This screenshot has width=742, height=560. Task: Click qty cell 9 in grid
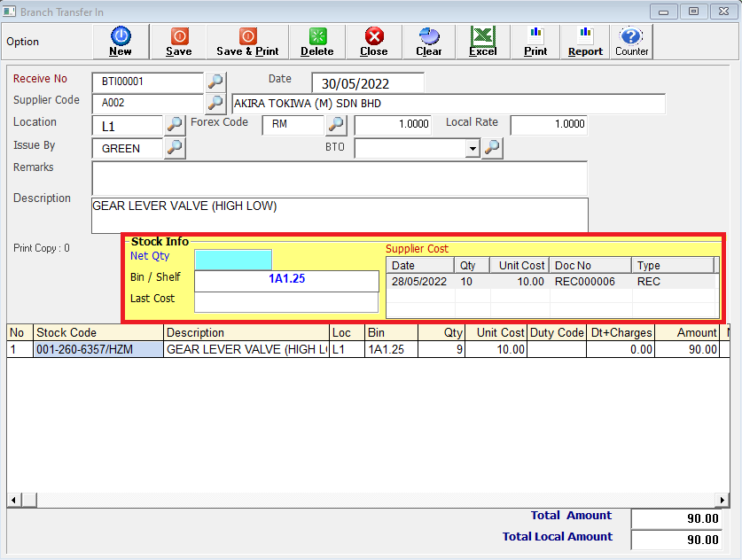[441, 349]
